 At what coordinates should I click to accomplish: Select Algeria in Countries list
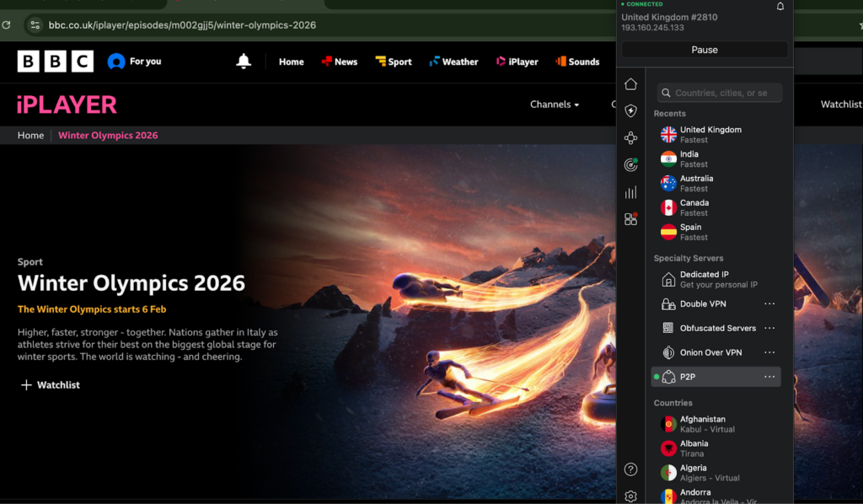[716, 473]
